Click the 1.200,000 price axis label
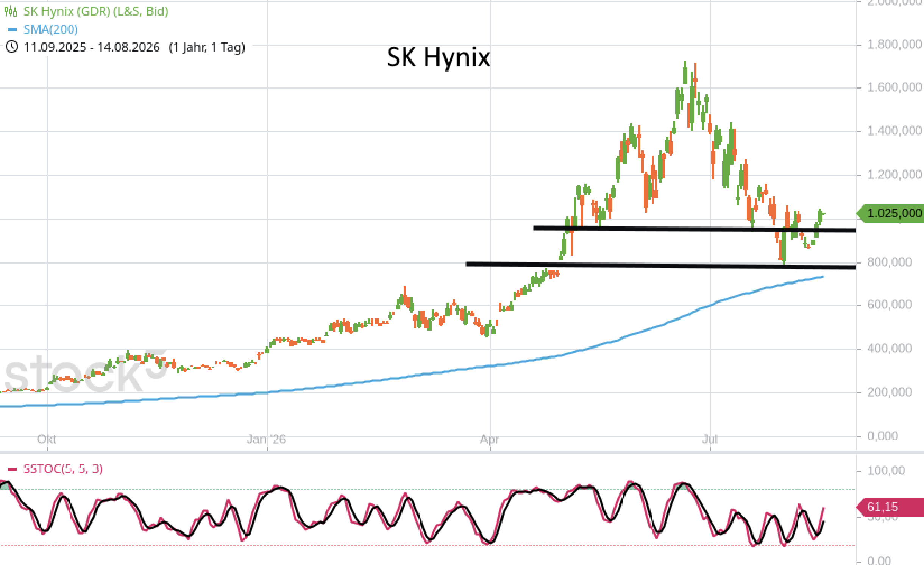924x565 pixels. coord(894,175)
